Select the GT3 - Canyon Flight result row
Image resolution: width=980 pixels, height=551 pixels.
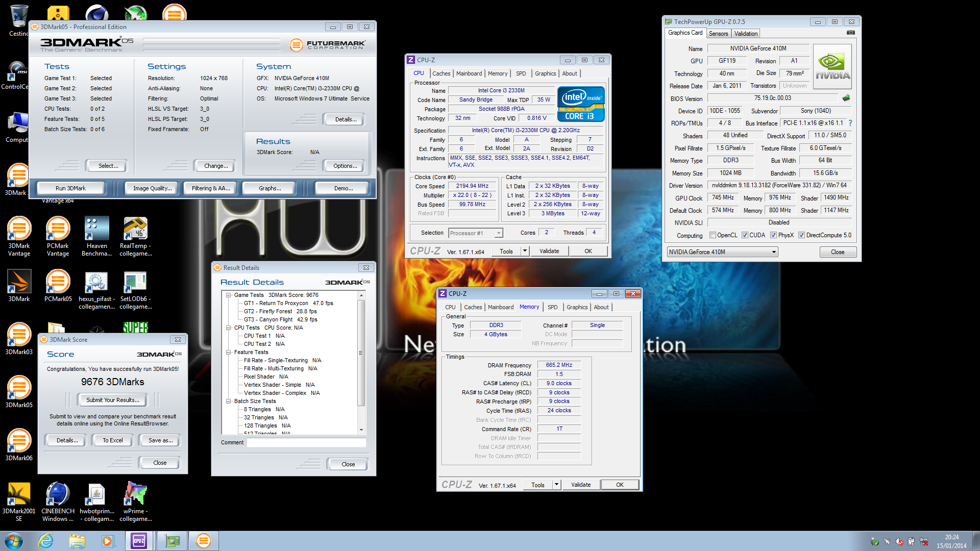(280, 320)
